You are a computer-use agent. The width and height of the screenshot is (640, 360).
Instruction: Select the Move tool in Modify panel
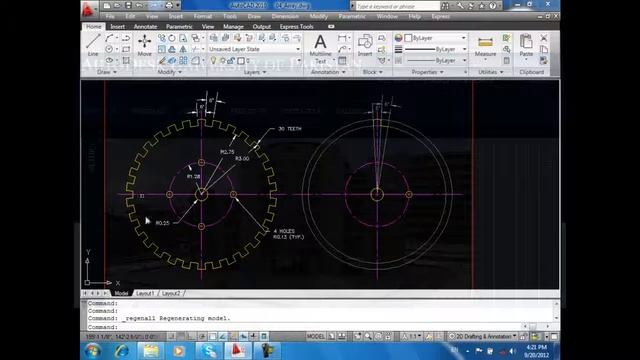[x=144, y=44]
